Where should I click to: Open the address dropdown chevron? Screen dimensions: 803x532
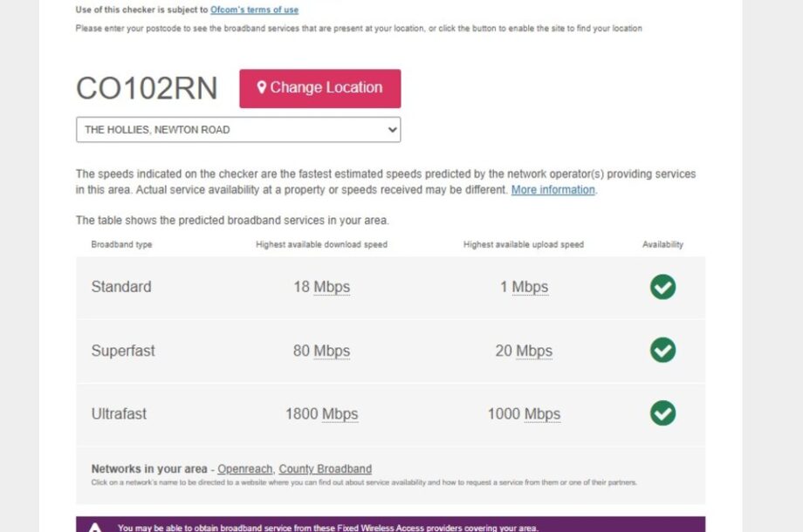pos(392,129)
